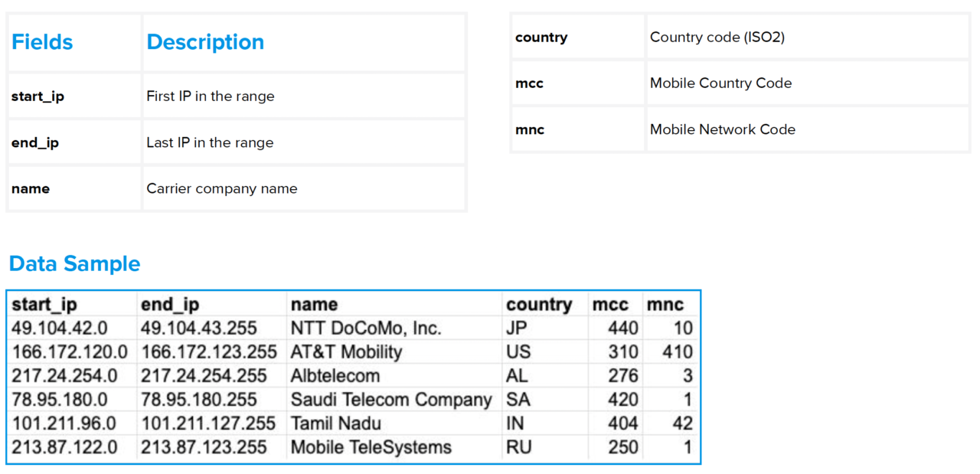Image resolution: width=980 pixels, height=474 pixels.
Task: Select the Saudi Telecom Company cell
Action: (x=390, y=400)
